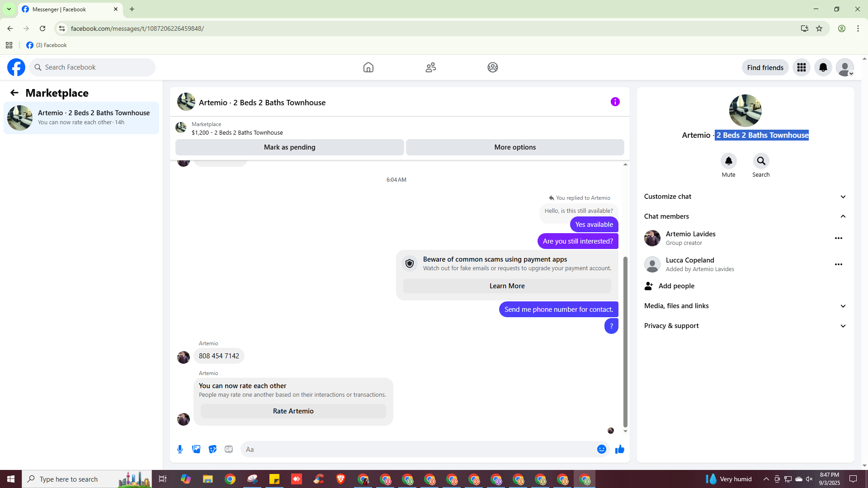Image resolution: width=868 pixels, height=488 pixels.
Task: Collapse the Chat members section
Action: [745, 216]
